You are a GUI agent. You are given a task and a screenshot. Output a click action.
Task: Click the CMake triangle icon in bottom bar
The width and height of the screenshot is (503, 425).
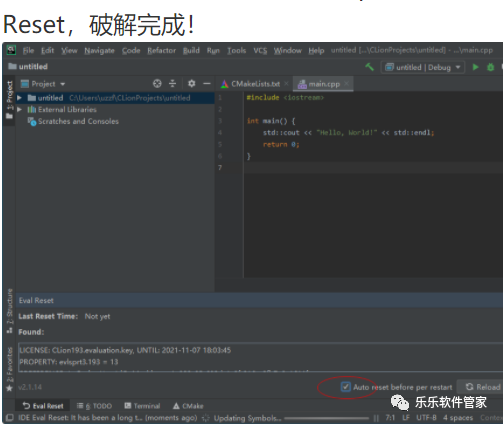(176, 406)
